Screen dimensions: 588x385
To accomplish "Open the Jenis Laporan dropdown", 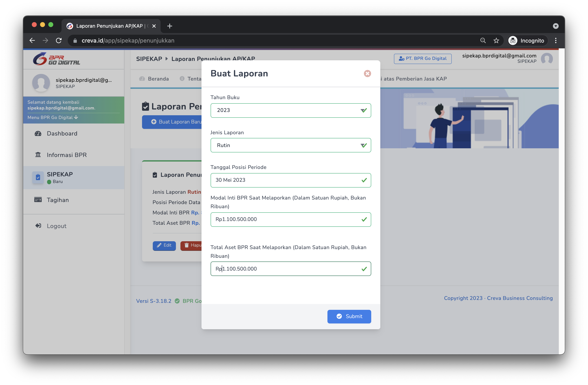I will tap(290, 145).
